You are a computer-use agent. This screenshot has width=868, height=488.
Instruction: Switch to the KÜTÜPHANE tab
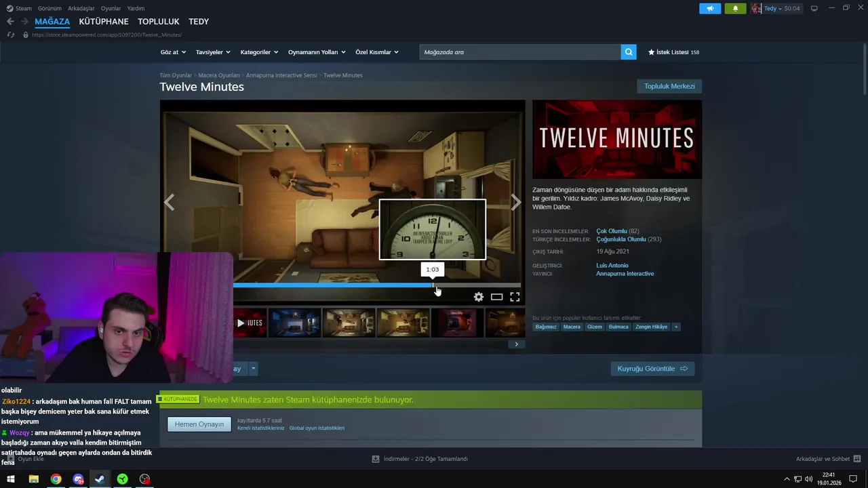104,22
